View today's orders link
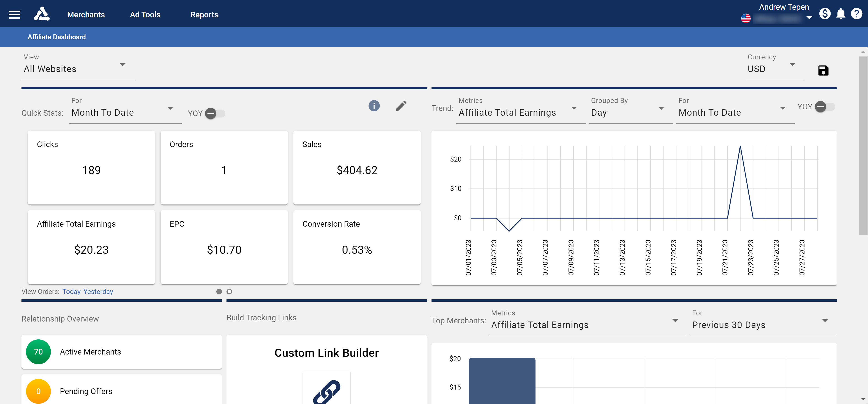Image resolution: width=868 pixels, height=404 pixels. pos(71,291)
